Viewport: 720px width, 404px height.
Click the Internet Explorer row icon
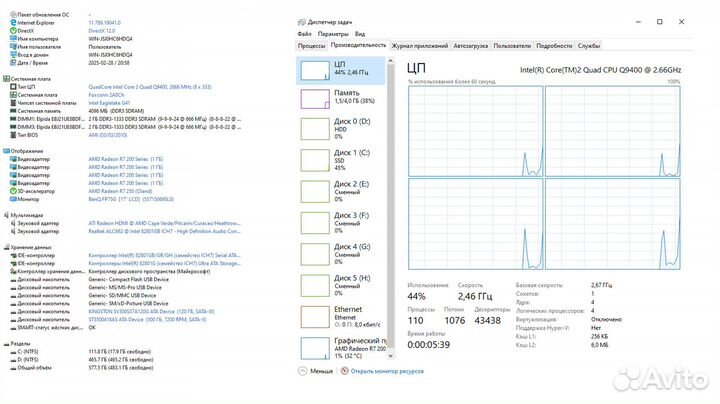[x=13, y=22]
